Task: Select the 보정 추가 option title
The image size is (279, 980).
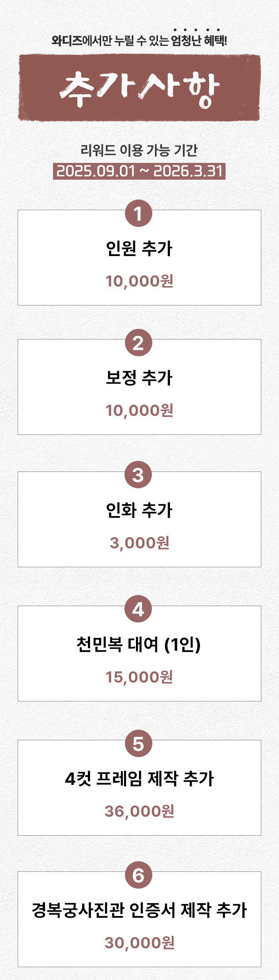Action: (139, 378)
